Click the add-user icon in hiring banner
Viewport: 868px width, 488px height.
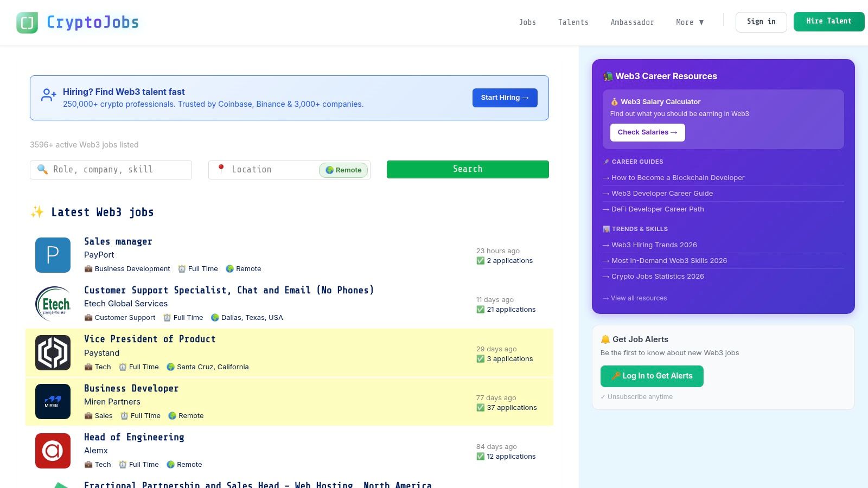[49, 95]
